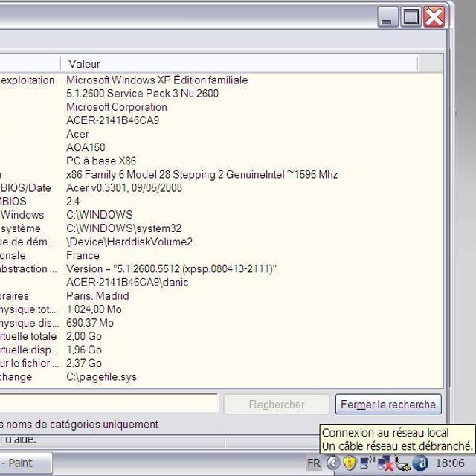This screenshot has width=476, height=476.
Task: Open the Windows security alerts shield icon
Action: coord(350,463)
